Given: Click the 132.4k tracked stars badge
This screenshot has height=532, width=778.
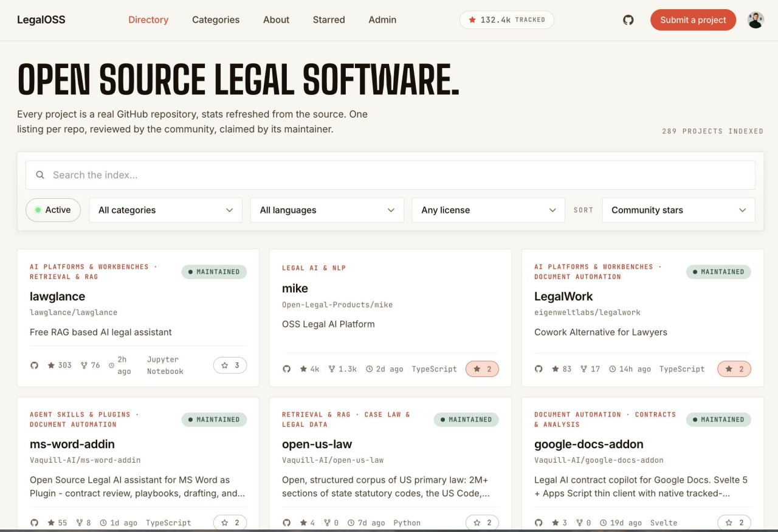Looking at the screenshot, I should [x=507, y=20].
